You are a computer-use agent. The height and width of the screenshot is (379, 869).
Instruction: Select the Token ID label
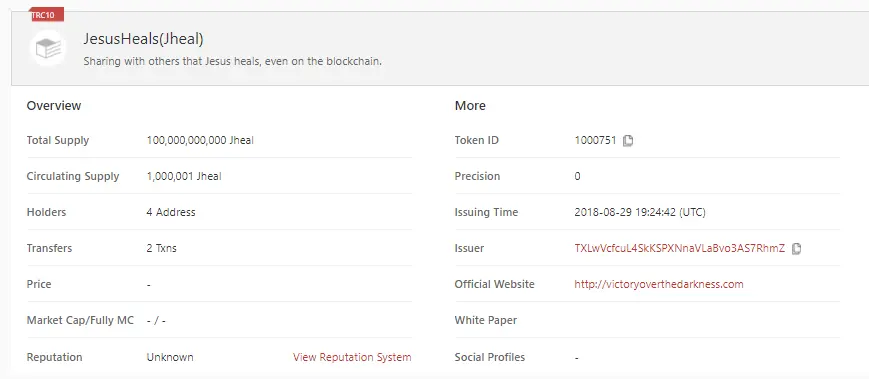[477, 141]
